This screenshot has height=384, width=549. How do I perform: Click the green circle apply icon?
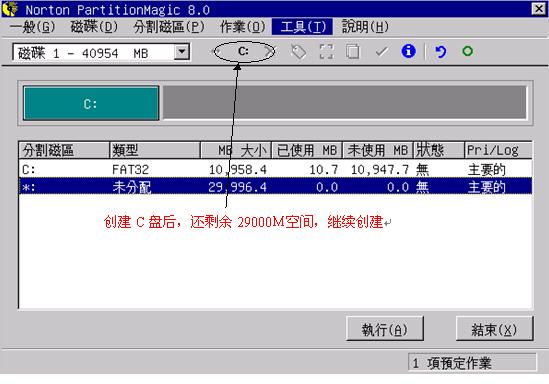(467, 51)
